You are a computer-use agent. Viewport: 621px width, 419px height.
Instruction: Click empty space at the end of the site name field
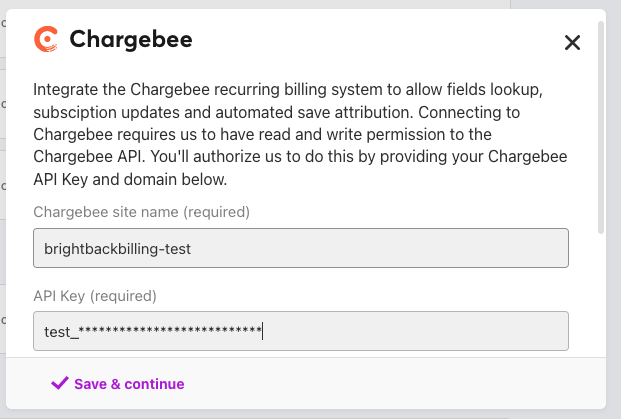[x=378, y=248]
